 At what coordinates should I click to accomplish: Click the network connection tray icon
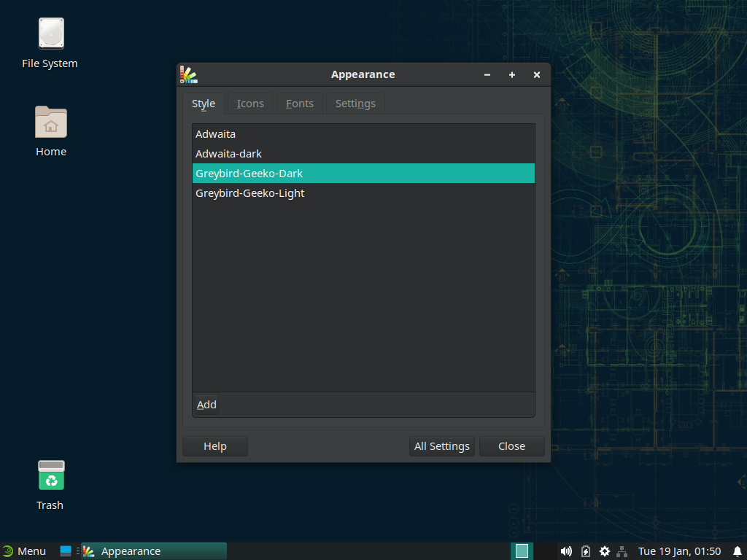coord(622,551)
